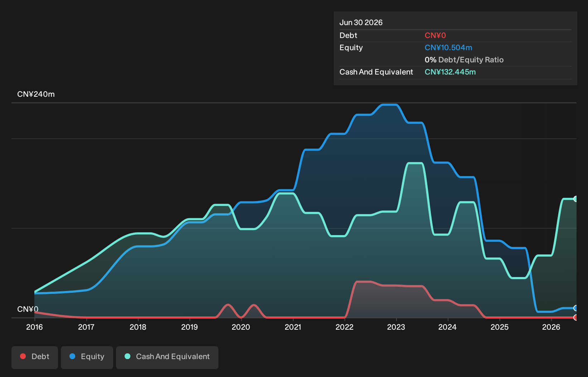Screen dimensions: 588x377
Task: Click the 2022 x-axis label
Action: coord(344,327)
